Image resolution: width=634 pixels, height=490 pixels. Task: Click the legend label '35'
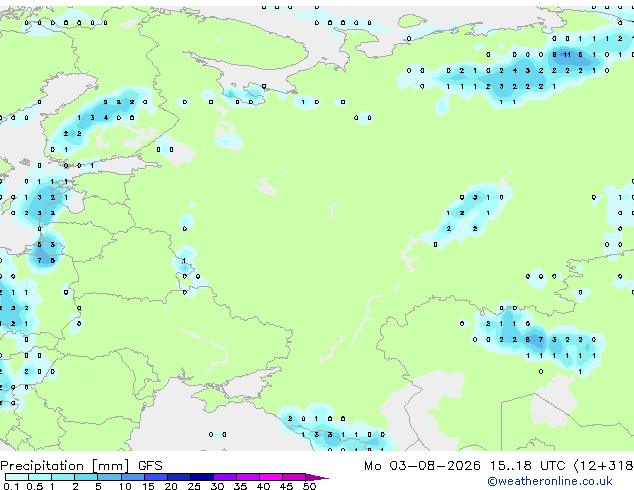click(240, 486)
